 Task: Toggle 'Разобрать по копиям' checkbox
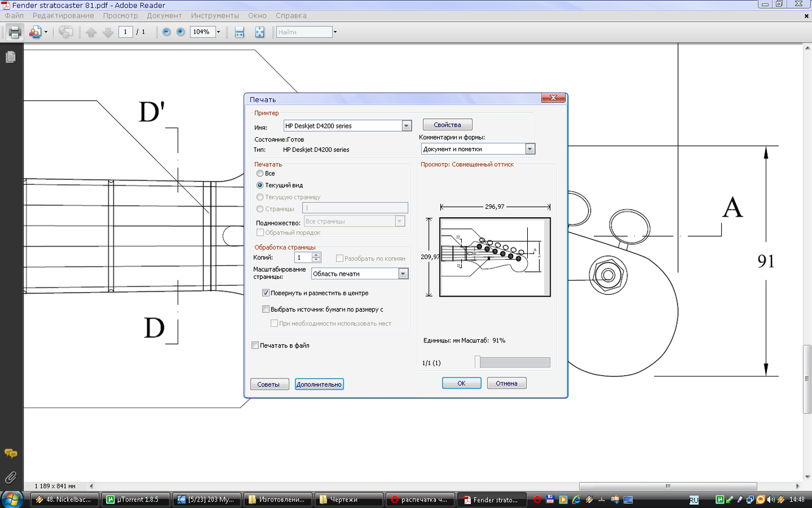(x=340, y=258)
